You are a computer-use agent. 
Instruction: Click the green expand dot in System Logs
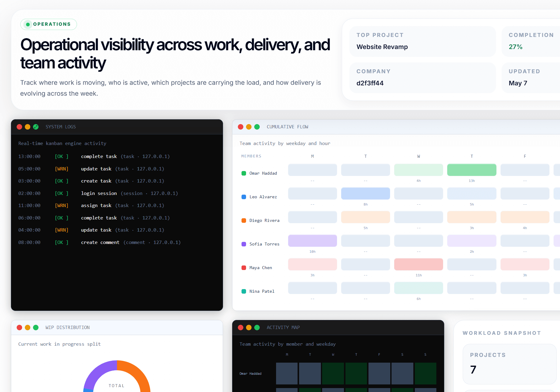pyautogui.click(x=36, y=127)
